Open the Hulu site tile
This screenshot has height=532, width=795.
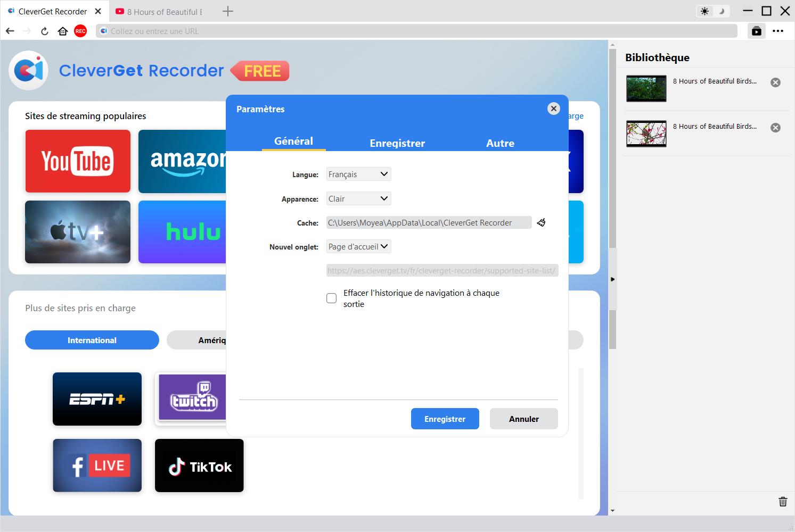tap(182, 232)
